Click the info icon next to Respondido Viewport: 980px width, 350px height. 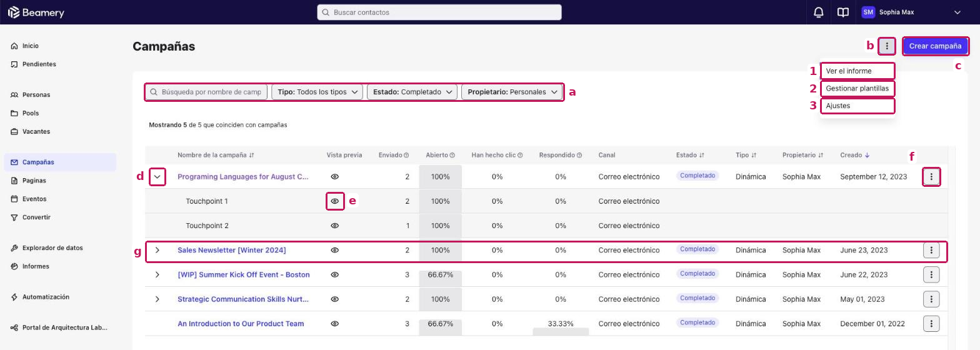pyautogui.click(x=579, y=155)
